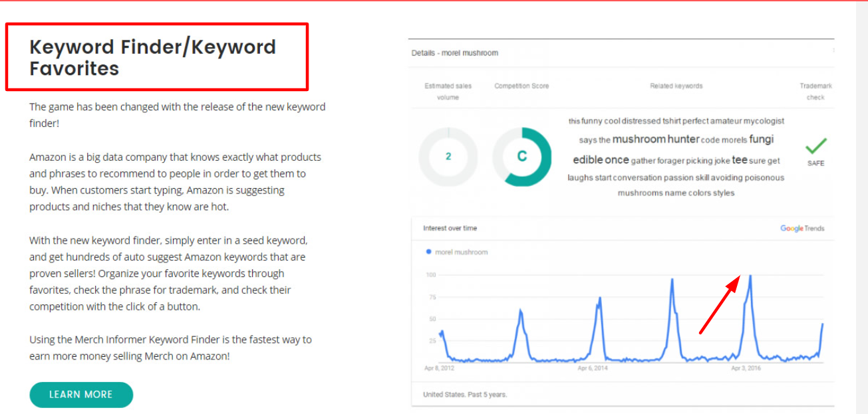Click the page's vertical scrollbar
The image size is (868, 414).
(862, 207)
